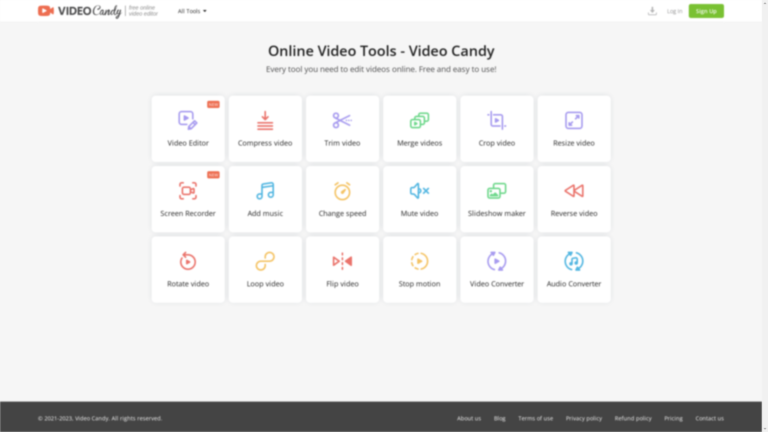This screenshot has width=768, height=432.
Task: Click the 'Audio Converter' label text
Action: tap(574, 284)
